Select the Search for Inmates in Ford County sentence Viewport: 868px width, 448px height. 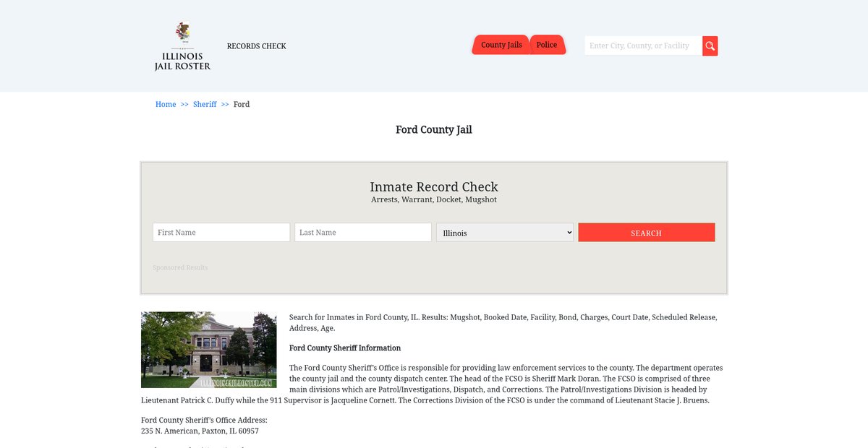click(503, 323)
